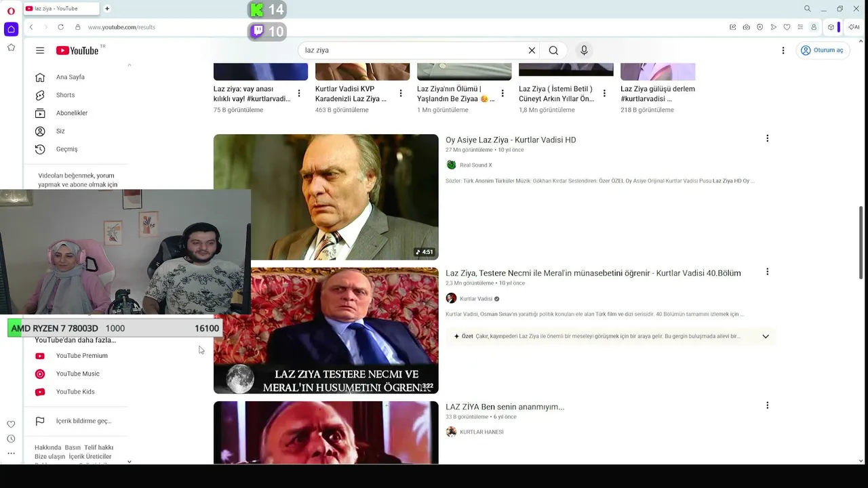868x488 pixels.
Task: Show site info via the padlock icon
Action: coord(77,27)
